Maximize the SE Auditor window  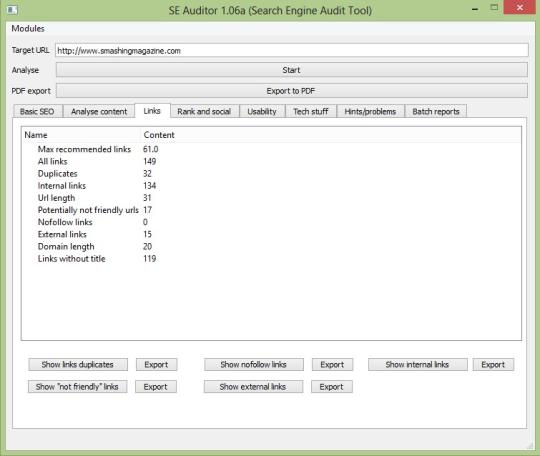494,8
